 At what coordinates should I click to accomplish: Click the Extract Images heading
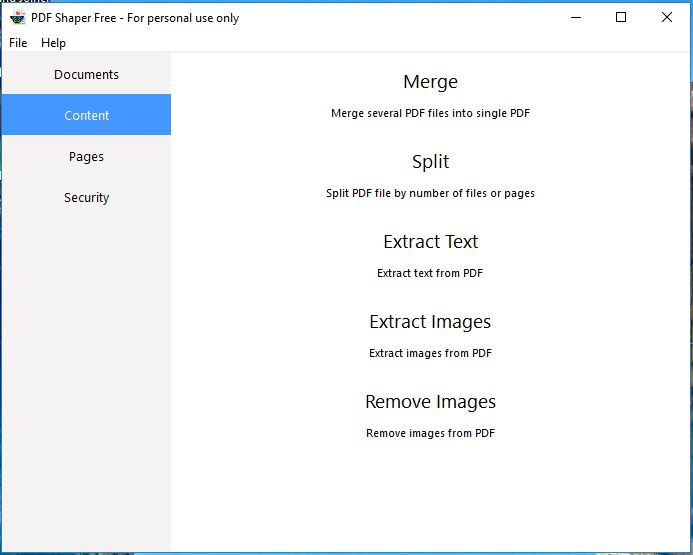(x=430, y=322)
